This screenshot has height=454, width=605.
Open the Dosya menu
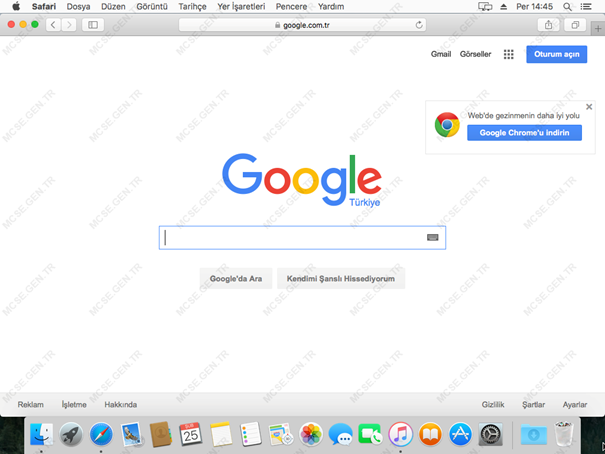point(78,7)
